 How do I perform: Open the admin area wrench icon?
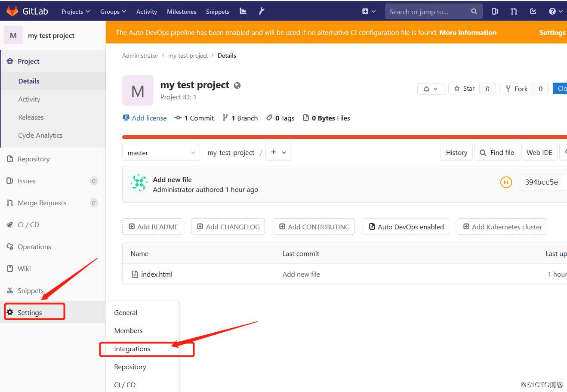point(261,11)
